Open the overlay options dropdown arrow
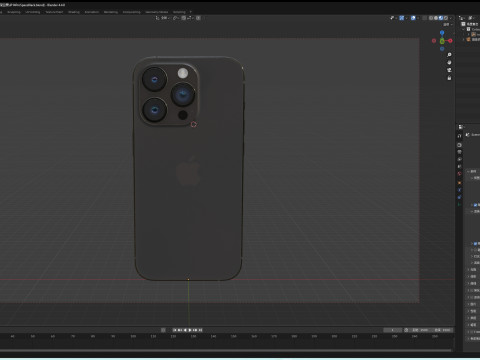Image resolution: width=480 pixels, height=360 pixels. pos(418,18)
